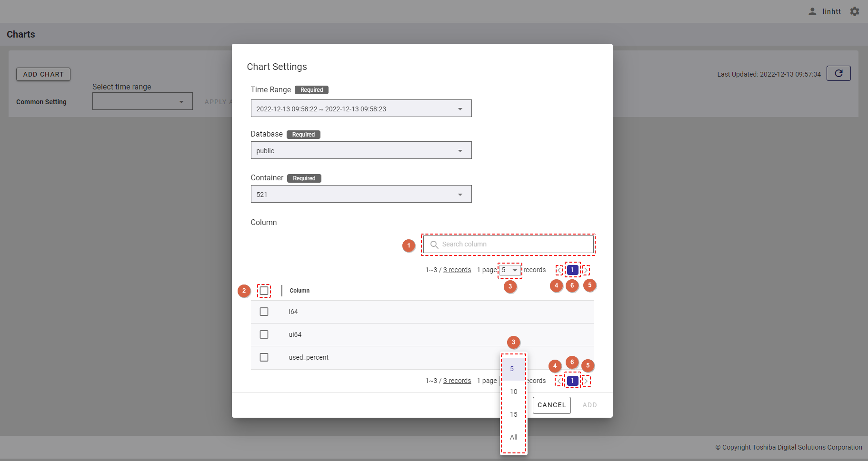Click the top next page arrow
868x461 pixels.
[586, 270]
